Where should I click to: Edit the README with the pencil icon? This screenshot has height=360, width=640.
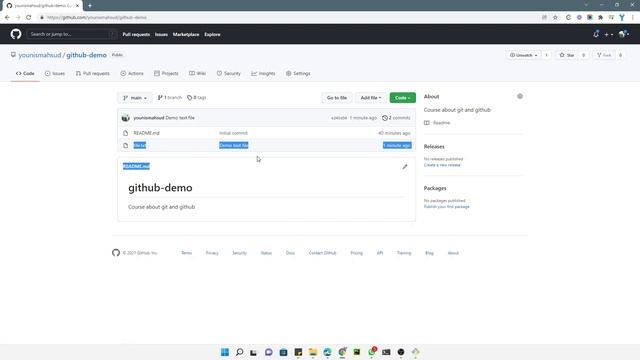click(404, 167)
